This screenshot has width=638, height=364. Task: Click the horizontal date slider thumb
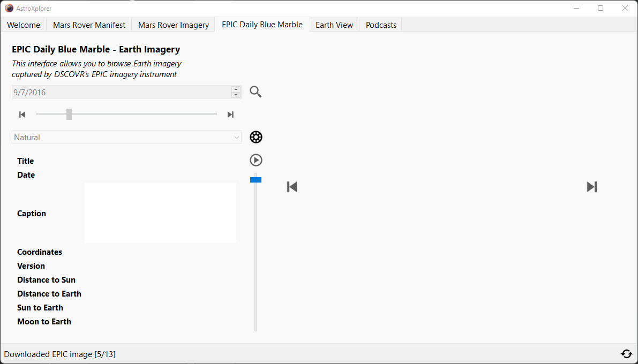(x=69, y=114)
